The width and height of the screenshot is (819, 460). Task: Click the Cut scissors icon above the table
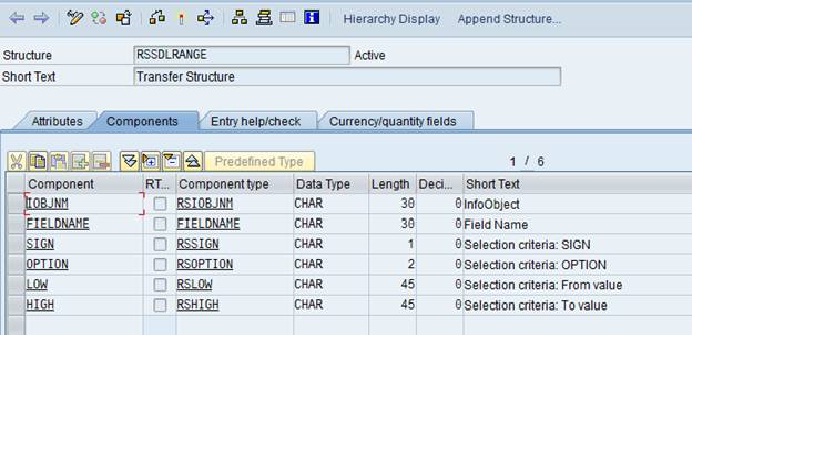tap(17, 161)
